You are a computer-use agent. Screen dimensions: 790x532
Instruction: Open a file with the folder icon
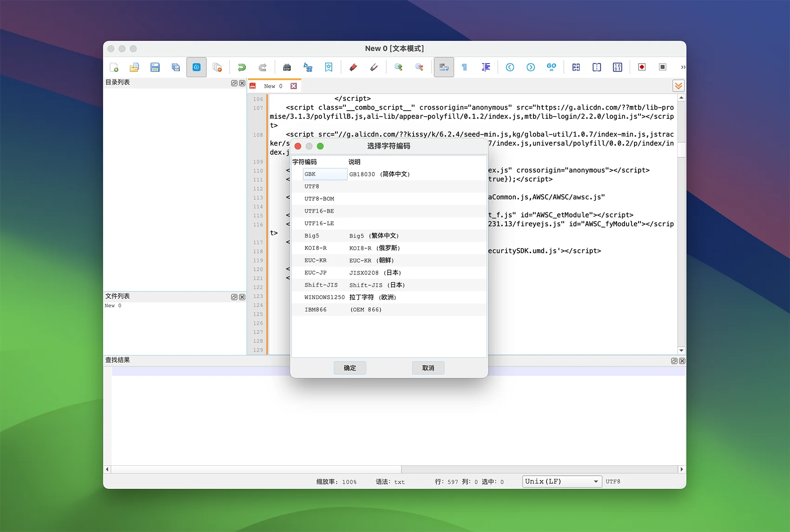(x=134, y=67)
